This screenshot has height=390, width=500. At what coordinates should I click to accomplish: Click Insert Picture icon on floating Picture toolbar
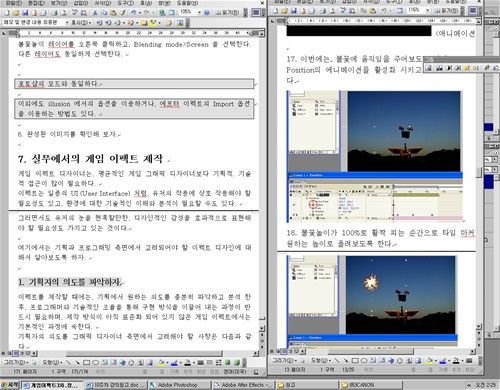point(429,68)
